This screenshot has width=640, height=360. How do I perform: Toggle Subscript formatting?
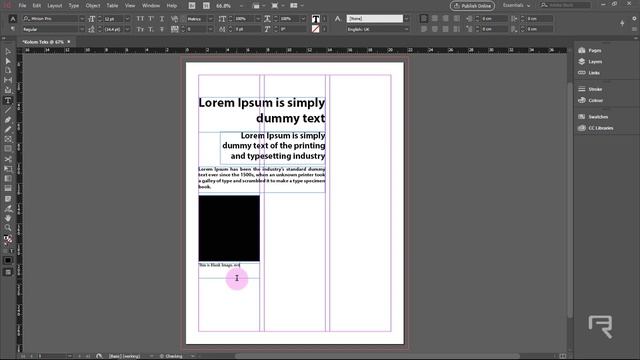[151, 29]
